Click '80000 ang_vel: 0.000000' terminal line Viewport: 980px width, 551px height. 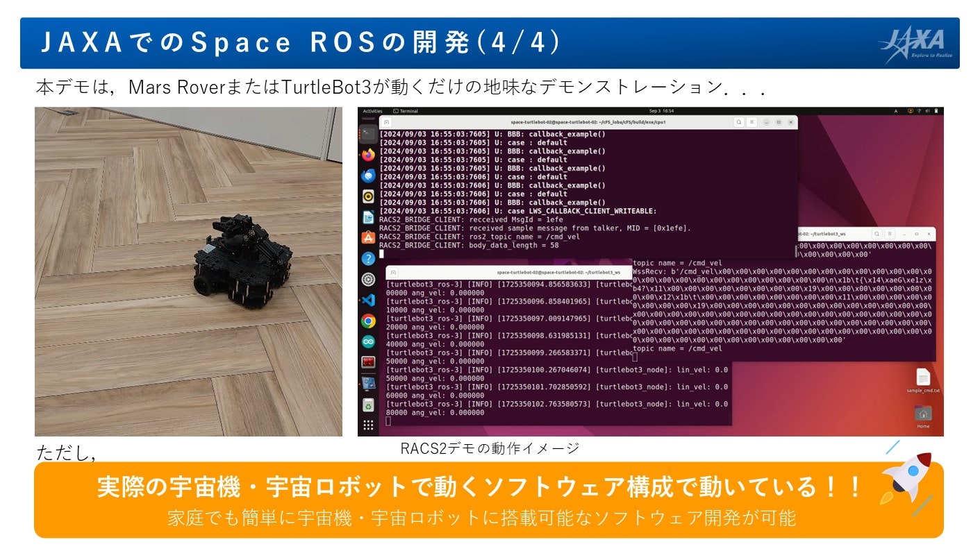[x=435, y=412]
